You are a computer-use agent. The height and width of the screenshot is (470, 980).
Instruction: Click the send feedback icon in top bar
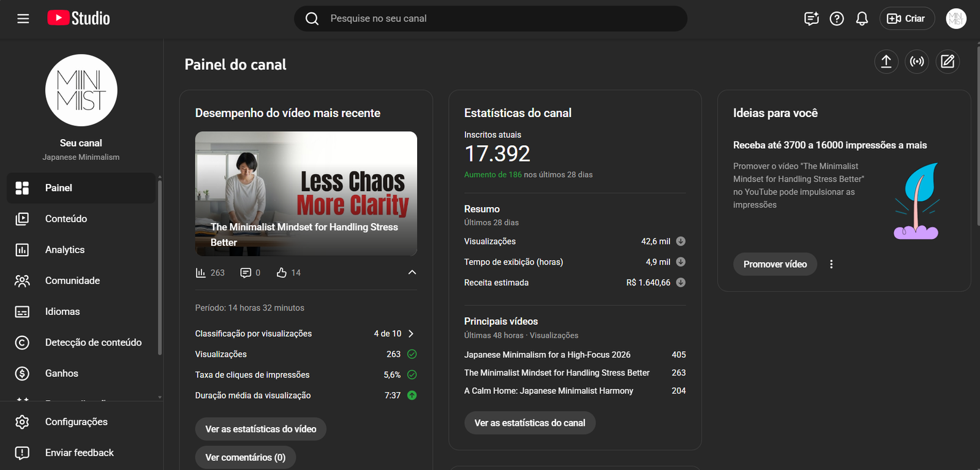click(812, 18)
